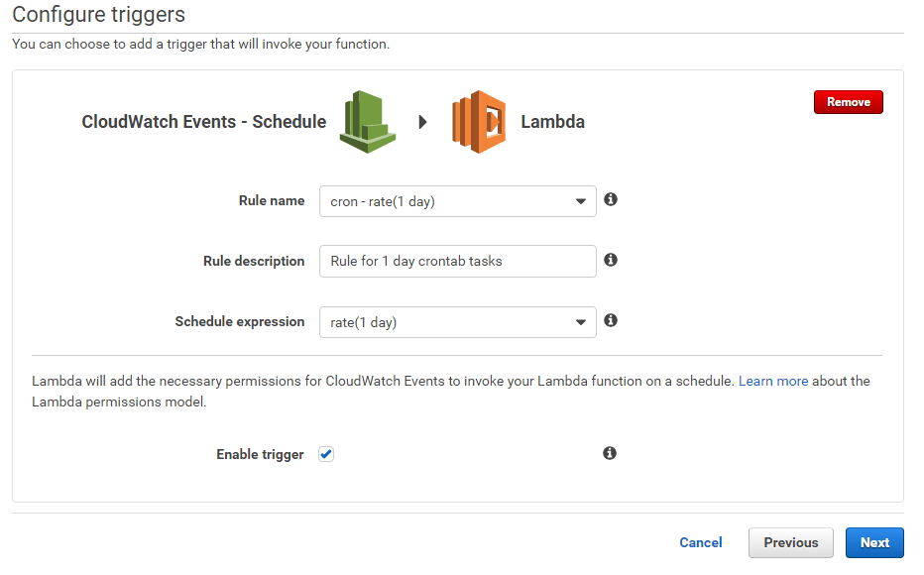Viewport: 924px width, 575px height.
Task: Click the Rule description input field
Action: click(457, 261)
